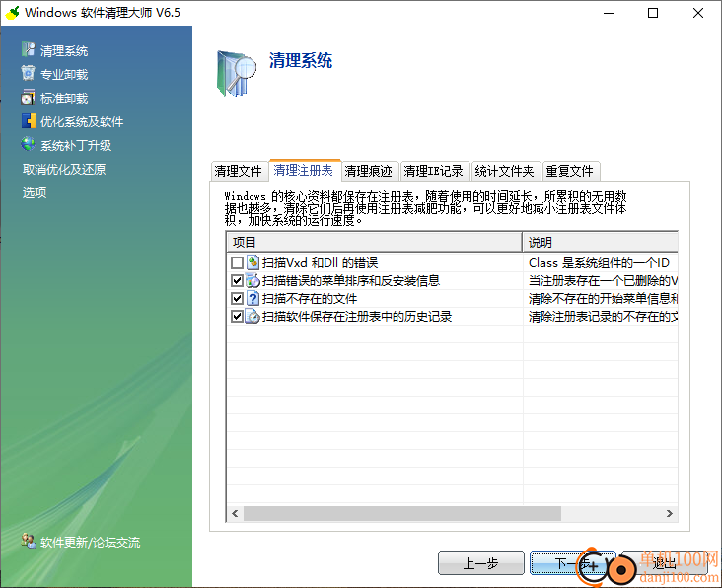The height and width of the screenshot is (588, 722).
Task: Close the Windows 软件清理大师 window
Action: pos(698,13)
